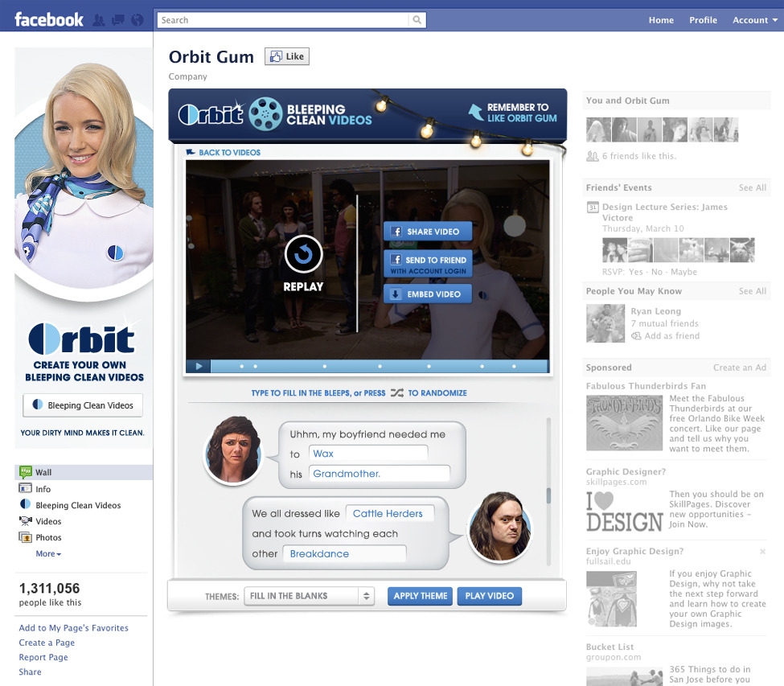Click the APPLY THEME button

click(x=420, y=596)
